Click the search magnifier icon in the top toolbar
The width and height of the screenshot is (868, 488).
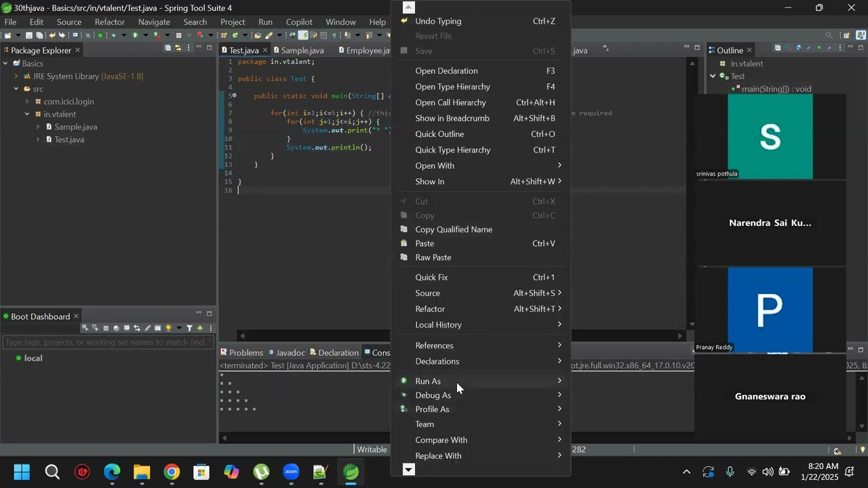pos(829,35)
